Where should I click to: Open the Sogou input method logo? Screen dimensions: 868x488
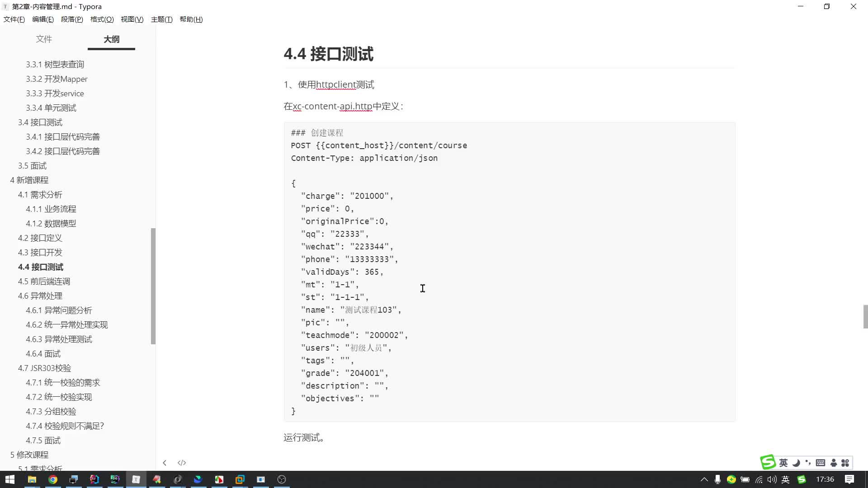[x=768, y=462]
